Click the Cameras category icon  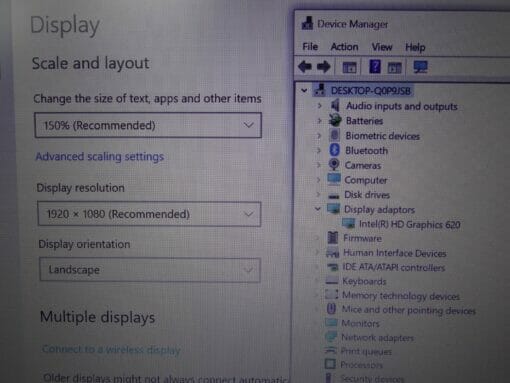click(334, 164)
